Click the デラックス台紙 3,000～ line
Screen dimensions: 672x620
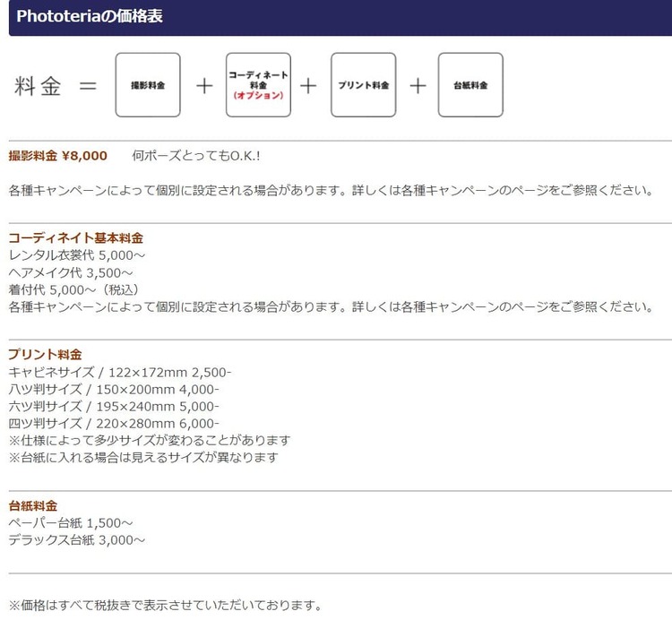tap(77, 540)
